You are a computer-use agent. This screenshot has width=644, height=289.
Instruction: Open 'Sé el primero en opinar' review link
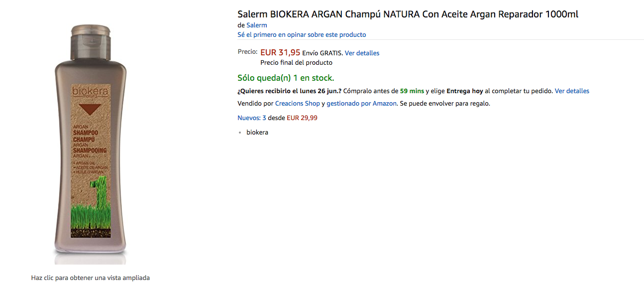tap(302, 35)
